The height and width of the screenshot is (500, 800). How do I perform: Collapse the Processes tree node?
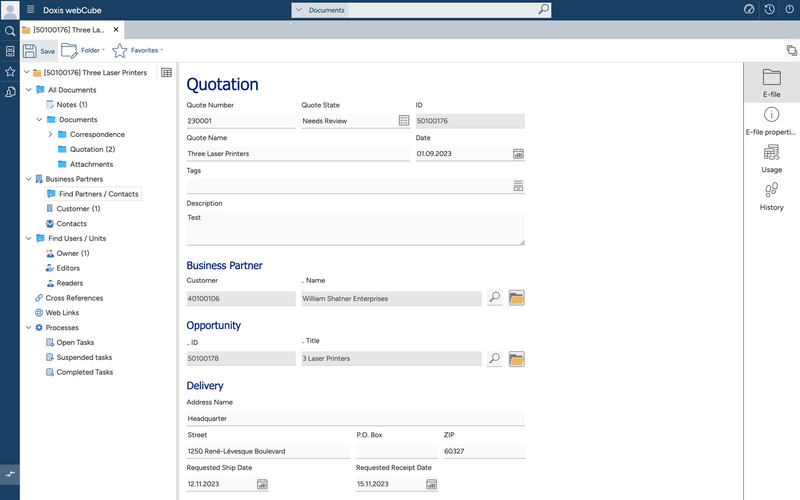(x=27, y=327)
